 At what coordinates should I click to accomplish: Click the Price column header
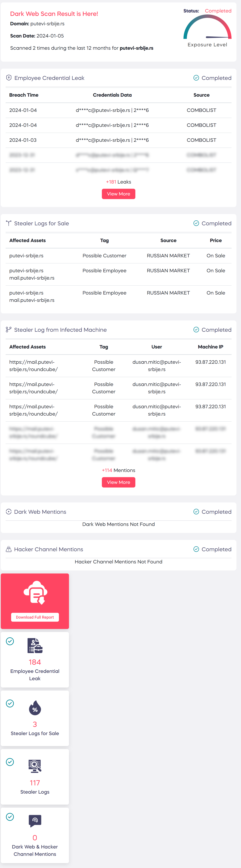[216, 241]
